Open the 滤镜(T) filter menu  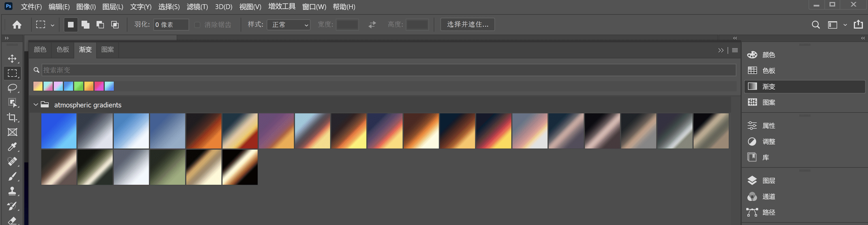tap(197, 7)
